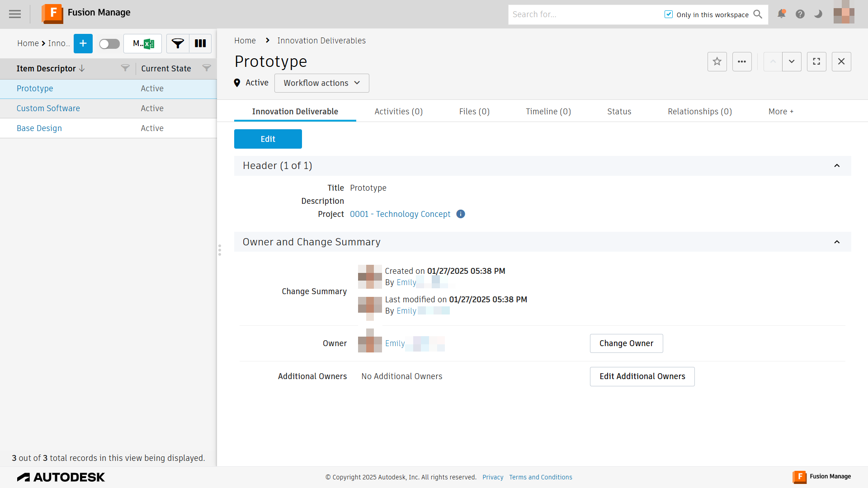Open More tabs menu
868x488 pixels.
[781, 112]
